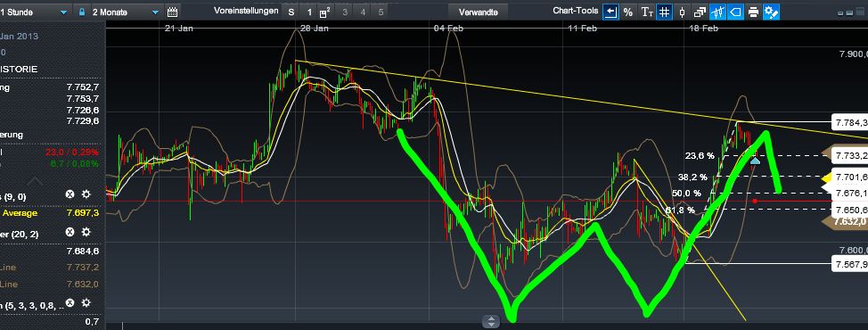Toggle the blue candlestick chart icon
The width and height of the screenshot is (868, 330).
click(x=718, y=12)
